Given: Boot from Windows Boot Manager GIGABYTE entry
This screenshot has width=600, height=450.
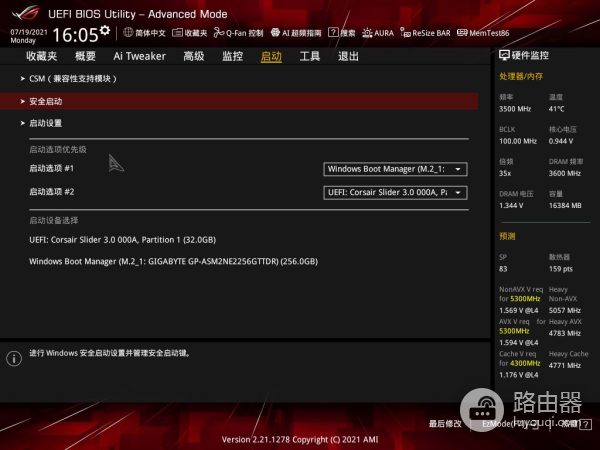Looking at the screenshot, I should click(x=173, y=262).
